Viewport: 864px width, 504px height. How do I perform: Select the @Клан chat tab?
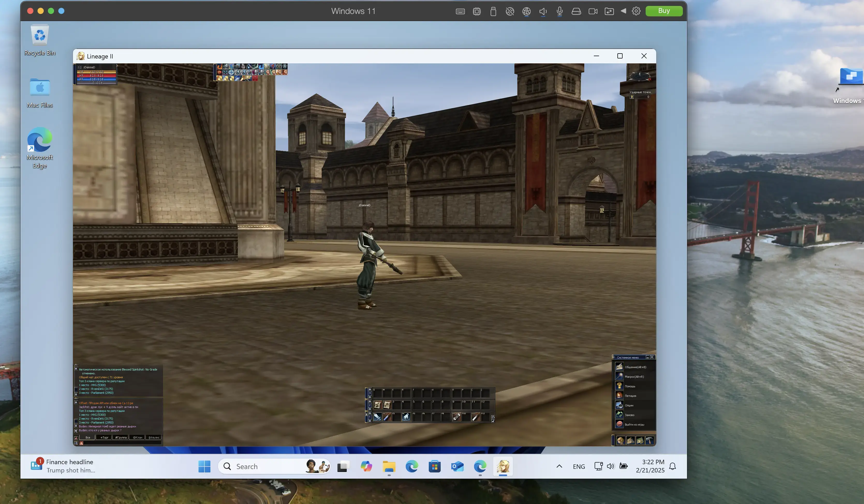coord(137,438)
